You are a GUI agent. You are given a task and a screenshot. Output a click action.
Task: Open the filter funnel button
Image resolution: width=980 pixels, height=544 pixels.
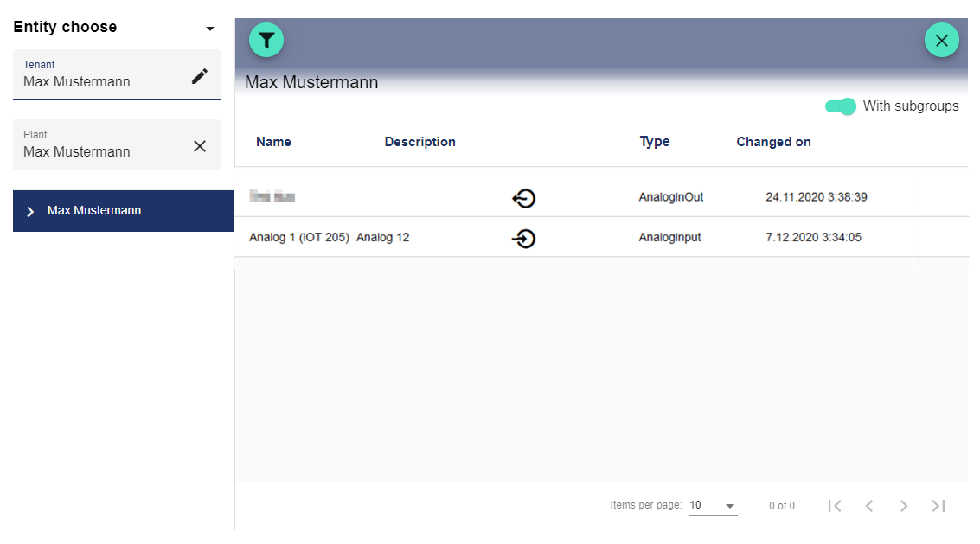coord(266,40)
